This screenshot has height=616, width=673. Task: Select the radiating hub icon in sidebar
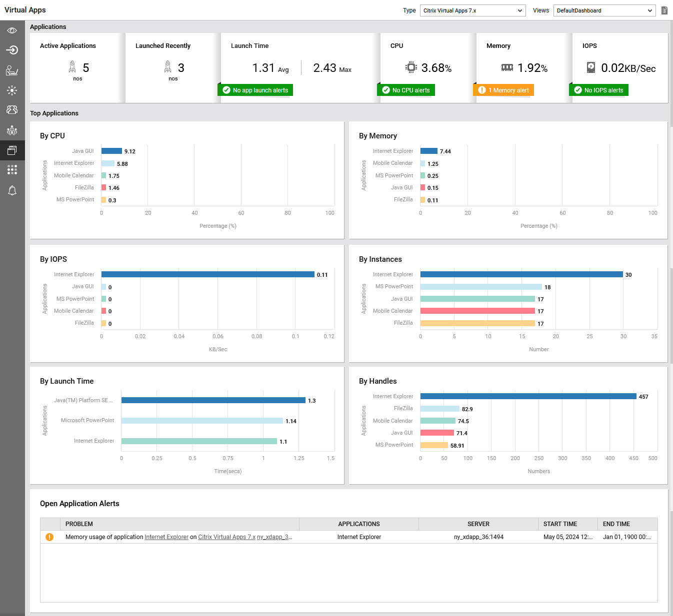(12, 90)
